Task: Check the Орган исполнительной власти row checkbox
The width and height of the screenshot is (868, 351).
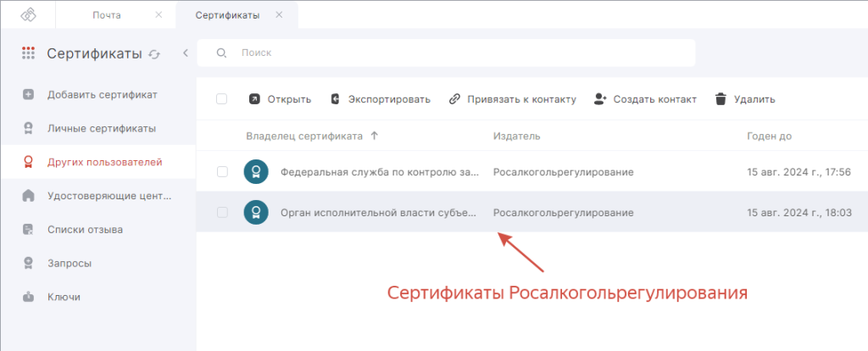Action: (222, 212)
